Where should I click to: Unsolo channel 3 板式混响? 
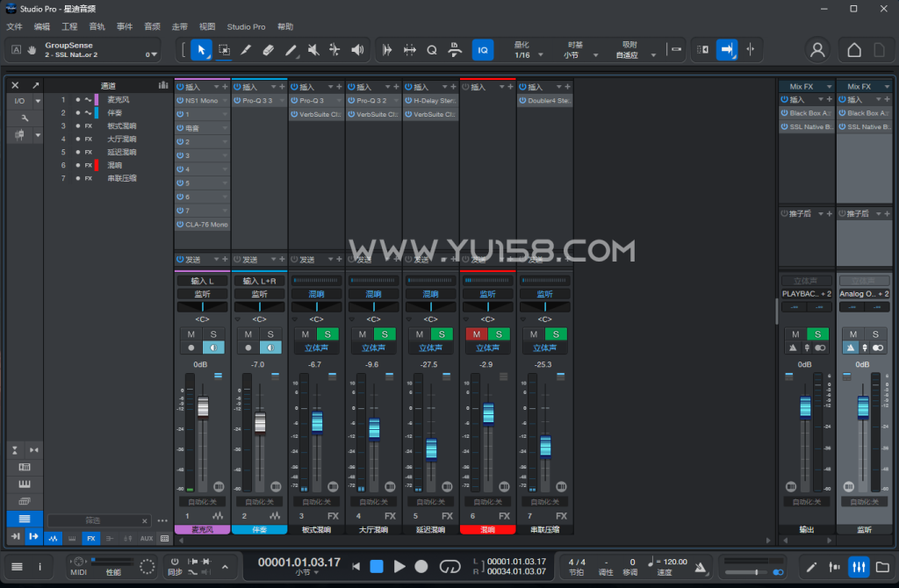coord(327,334)
